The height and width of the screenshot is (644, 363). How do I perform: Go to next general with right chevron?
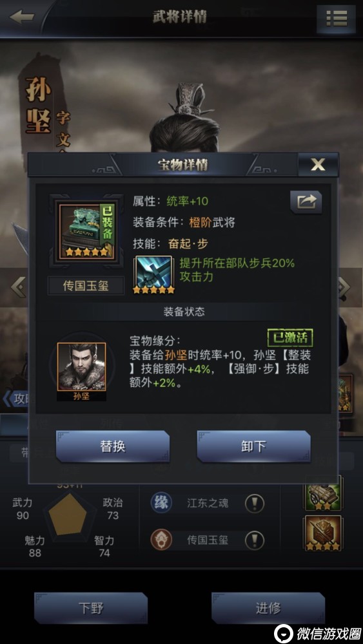point(345,287)
